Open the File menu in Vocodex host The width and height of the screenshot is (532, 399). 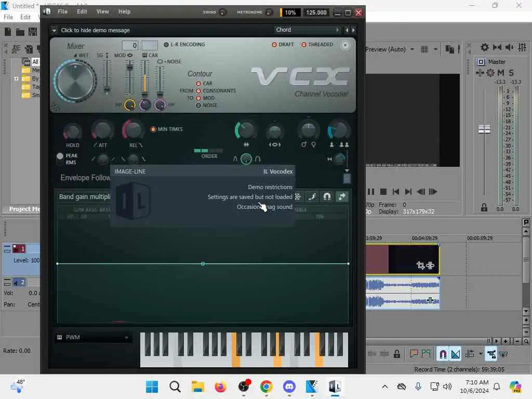tap(62, 11)
